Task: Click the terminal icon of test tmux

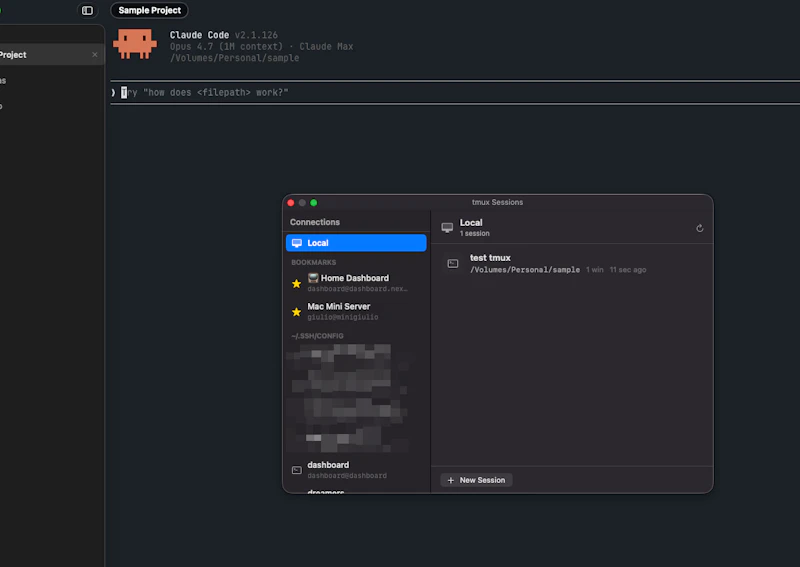Action: coord(453,263)
